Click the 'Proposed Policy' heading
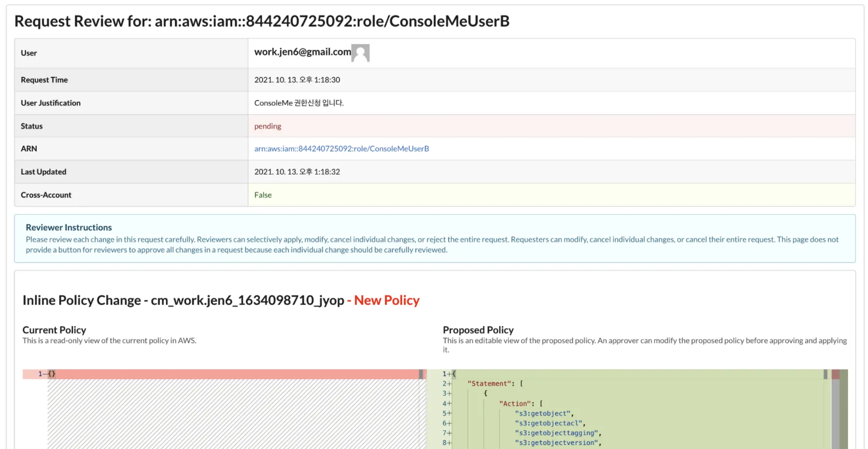Image resolution: width=868 pixels, height=449 pixels. pos(478,330)
